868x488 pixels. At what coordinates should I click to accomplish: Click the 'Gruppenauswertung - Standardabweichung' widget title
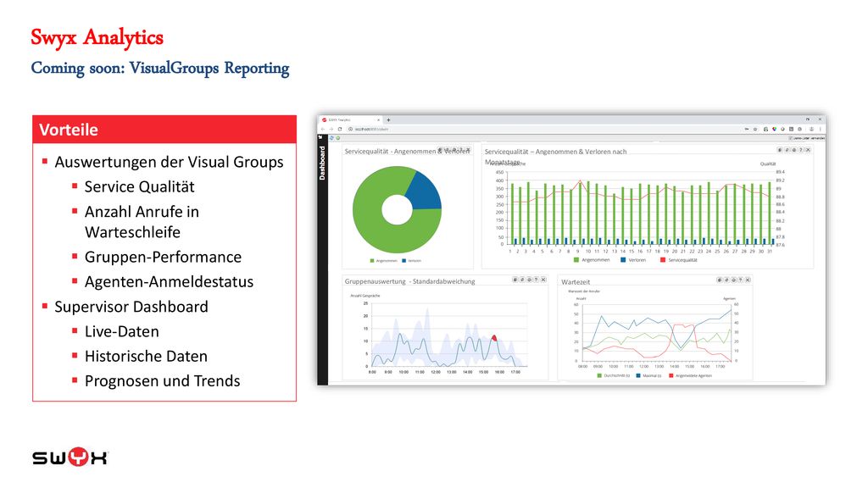(x=409, y=281)
